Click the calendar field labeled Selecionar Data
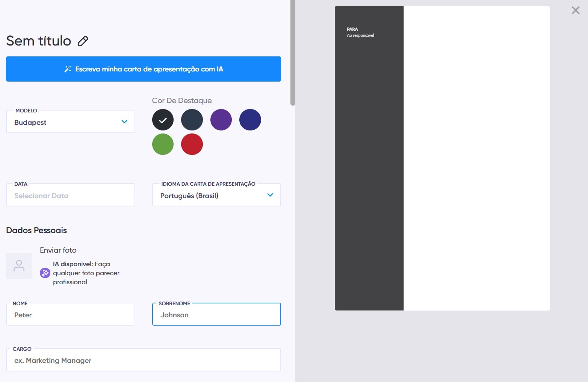This screenshot has width=588, height=382. pos(70,195)
